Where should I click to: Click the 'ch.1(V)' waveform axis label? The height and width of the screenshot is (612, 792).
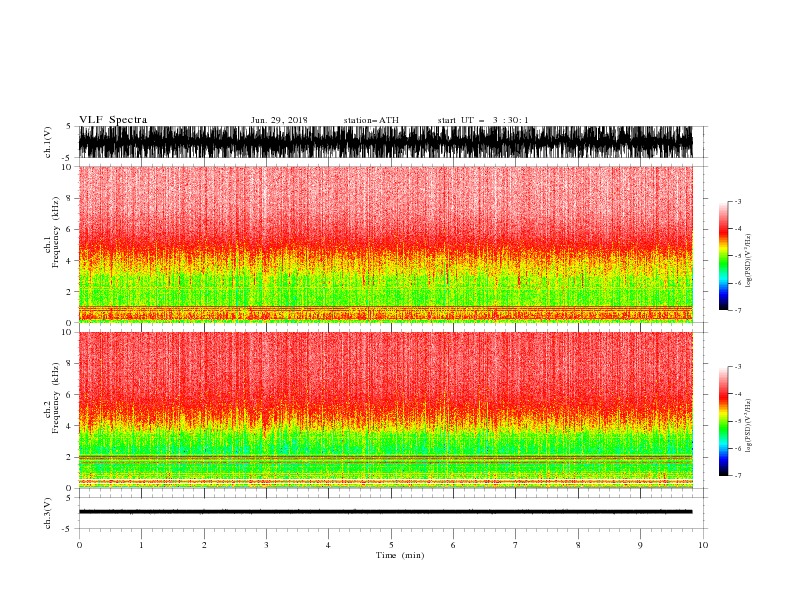tap(48, 142)
